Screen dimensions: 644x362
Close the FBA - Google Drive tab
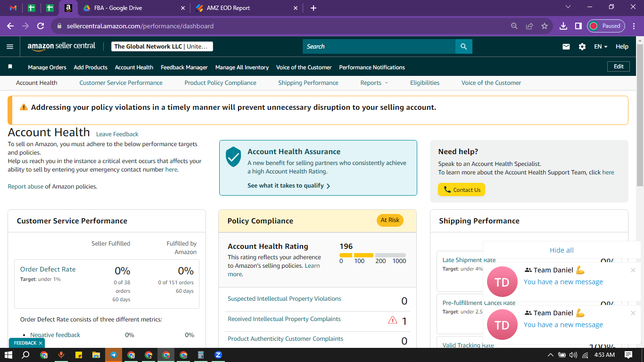[x=183, y=8]
